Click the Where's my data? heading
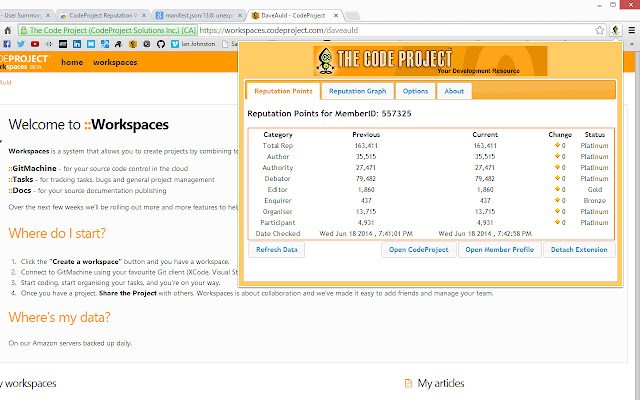 coord(60,318)
